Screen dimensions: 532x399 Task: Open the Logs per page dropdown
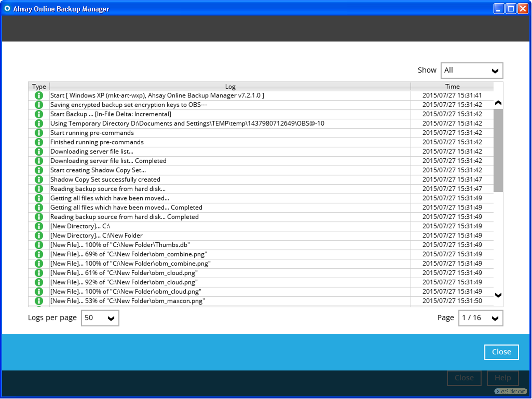100,318
